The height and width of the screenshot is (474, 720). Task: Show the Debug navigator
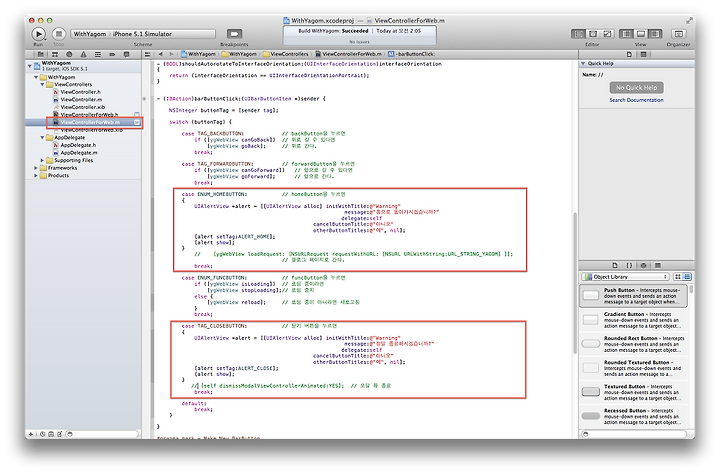click(x=97, y=54)
